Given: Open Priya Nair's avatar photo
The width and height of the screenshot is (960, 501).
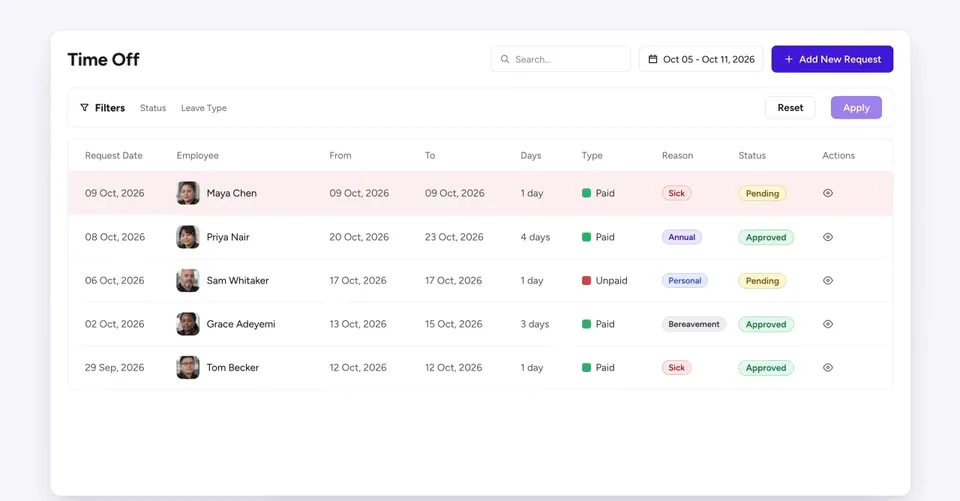Looking at the screenshot, I should pos(188,237).
